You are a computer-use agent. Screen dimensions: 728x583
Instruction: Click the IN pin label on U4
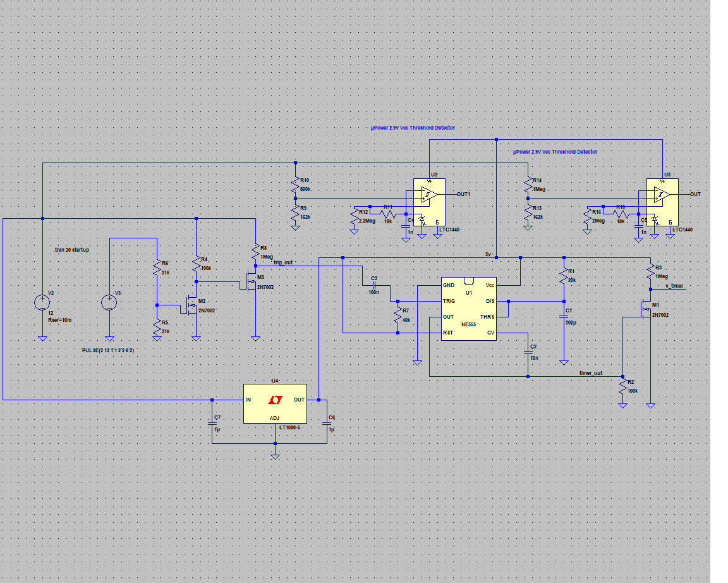pyautogui.click(x=248, y=400)
